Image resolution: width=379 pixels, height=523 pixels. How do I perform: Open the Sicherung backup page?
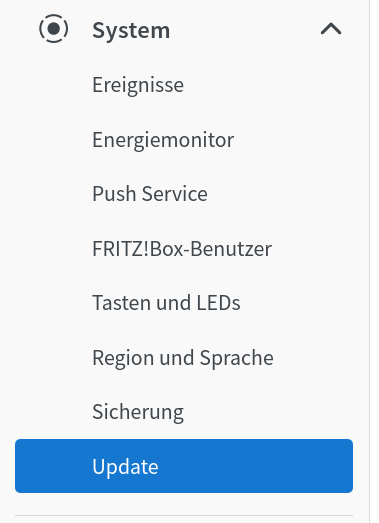138,412
